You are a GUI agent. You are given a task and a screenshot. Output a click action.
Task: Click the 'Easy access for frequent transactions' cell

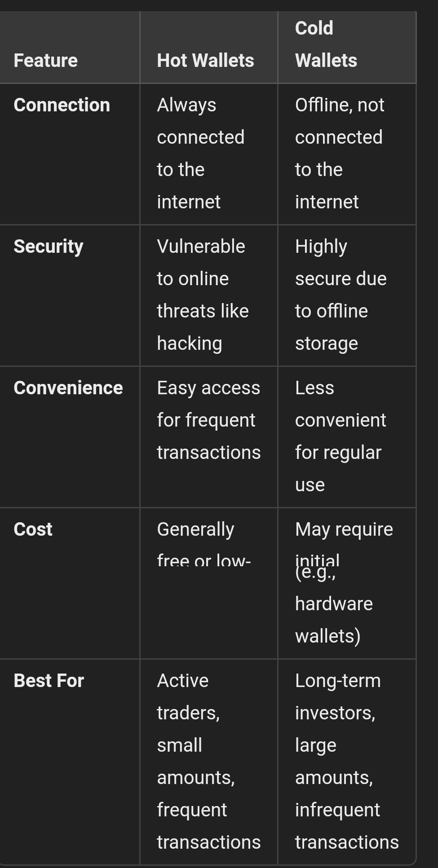pos(208,420)
